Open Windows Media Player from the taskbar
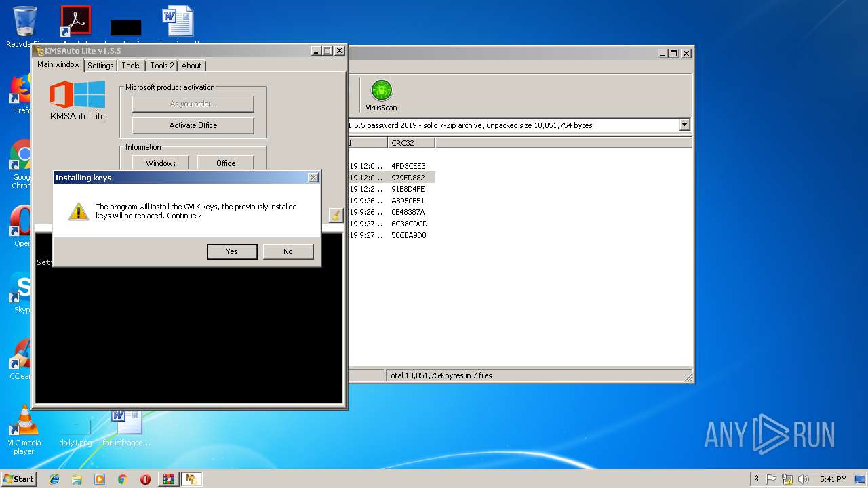The height and width of the screenshot is (488, 868). 100,479
